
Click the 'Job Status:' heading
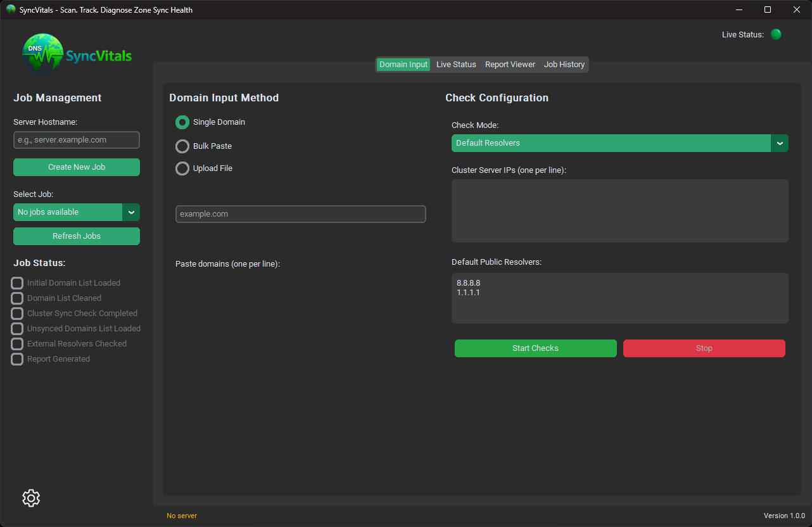[x=40, y=263]
